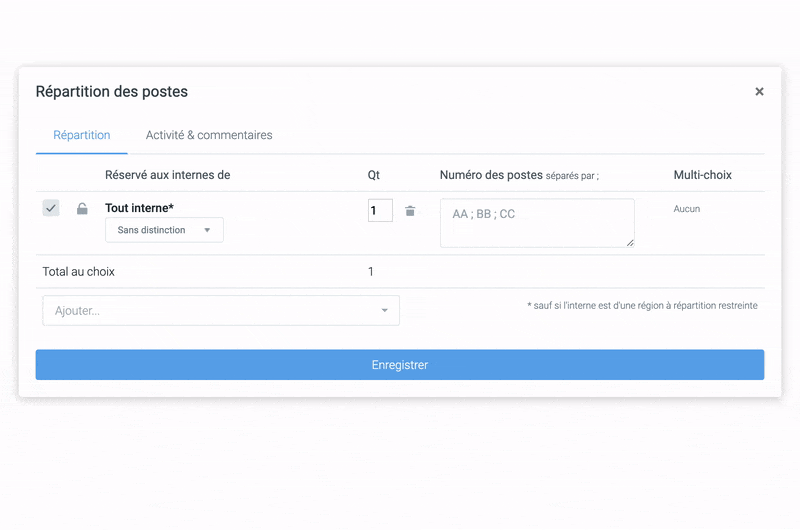This screenshot has width=800, height=530.
Task: Click the Aucun multi-choix value
Action: pyautogui.click(x=687, y=209)
